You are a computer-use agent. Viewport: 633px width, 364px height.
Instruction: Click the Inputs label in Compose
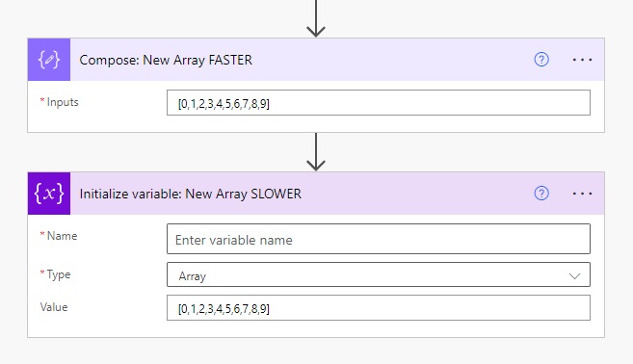tap(63, 102)
